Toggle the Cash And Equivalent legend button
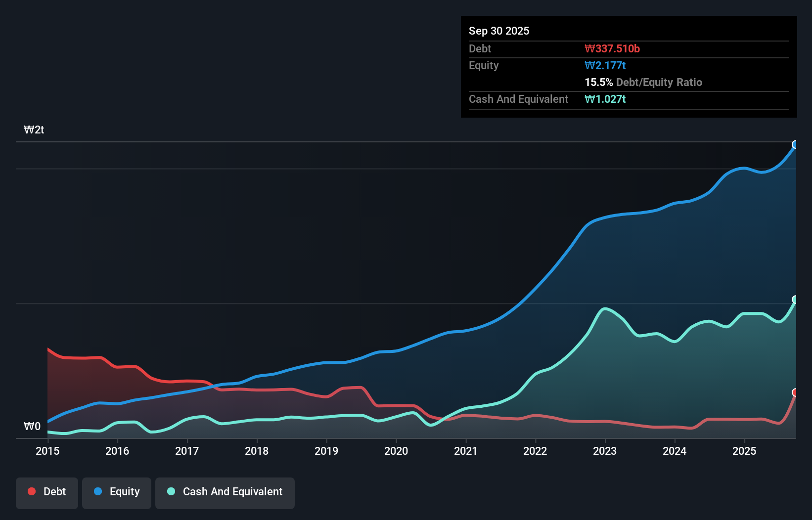The width and height of the screenshot is (812, 520). pos(225,493)
